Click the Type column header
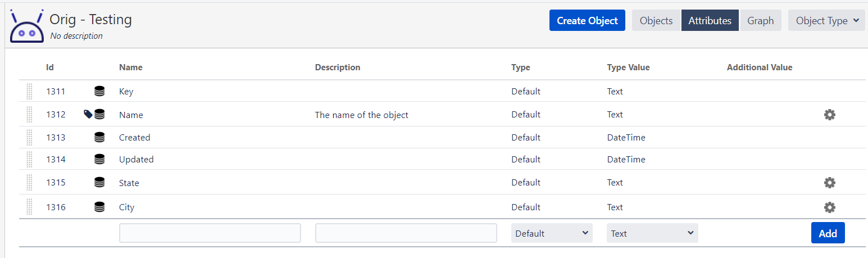 pos(521,67)
